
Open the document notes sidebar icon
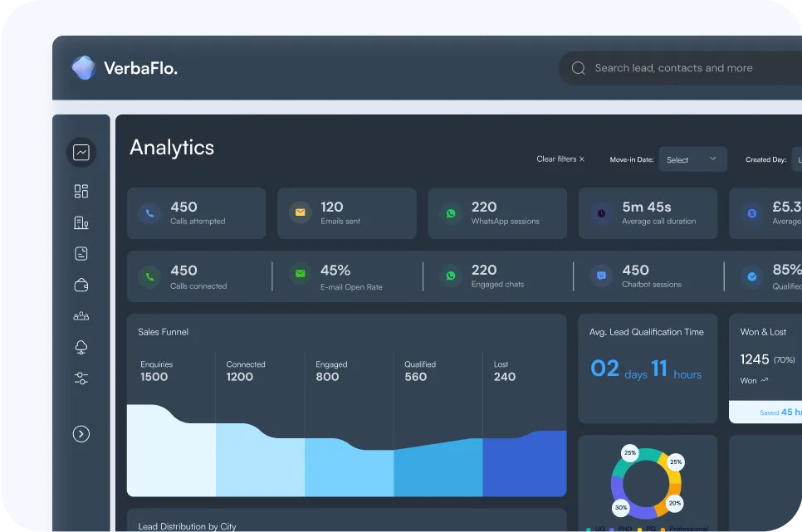(81, 254)
